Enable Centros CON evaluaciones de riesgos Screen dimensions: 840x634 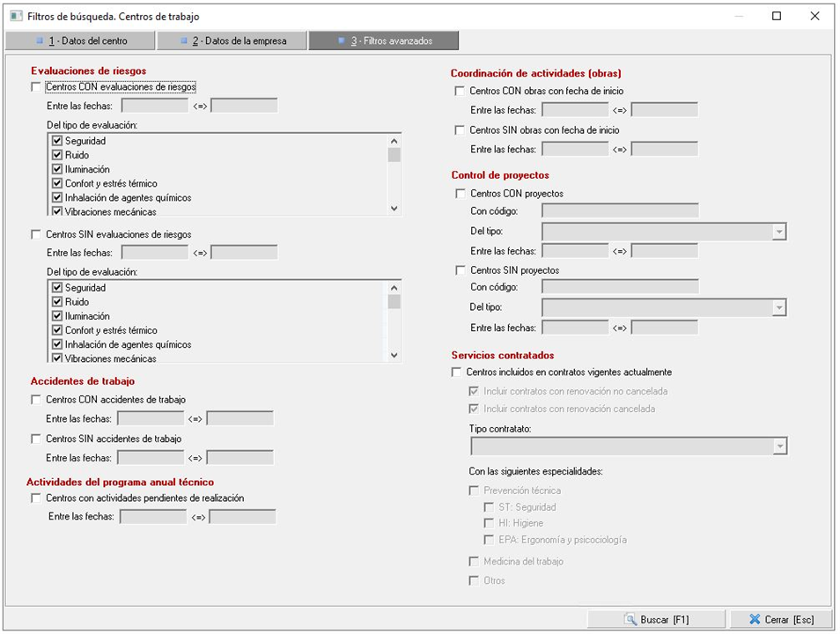[36, 87]
